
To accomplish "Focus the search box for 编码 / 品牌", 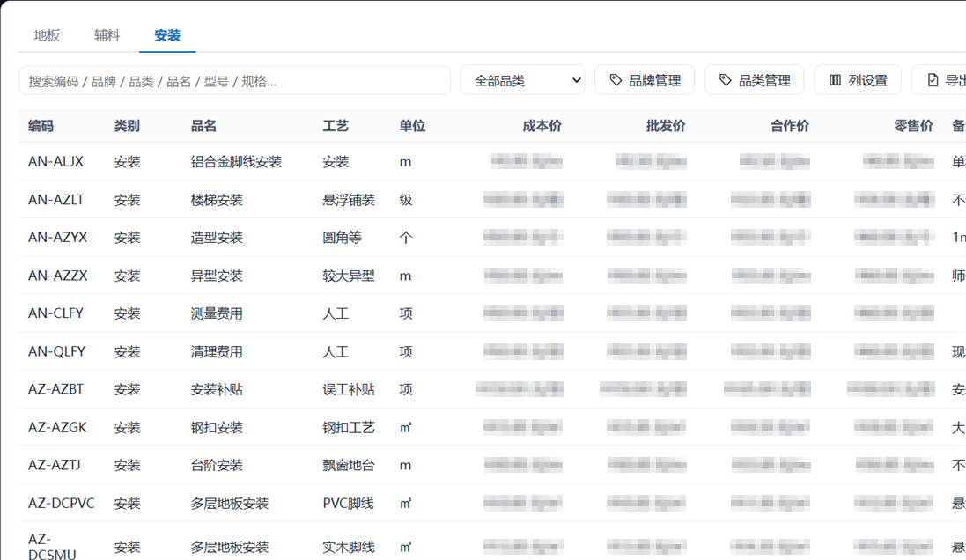I will coord(235,81).
